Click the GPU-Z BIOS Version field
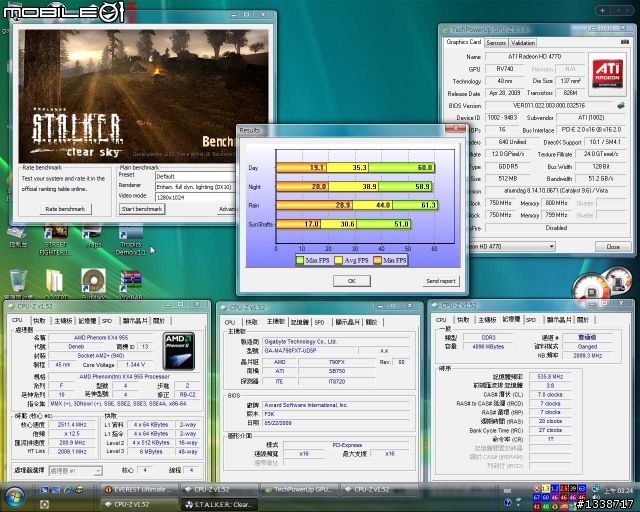Viewport: 640px width, 512px height. click(x=549, y=105)
